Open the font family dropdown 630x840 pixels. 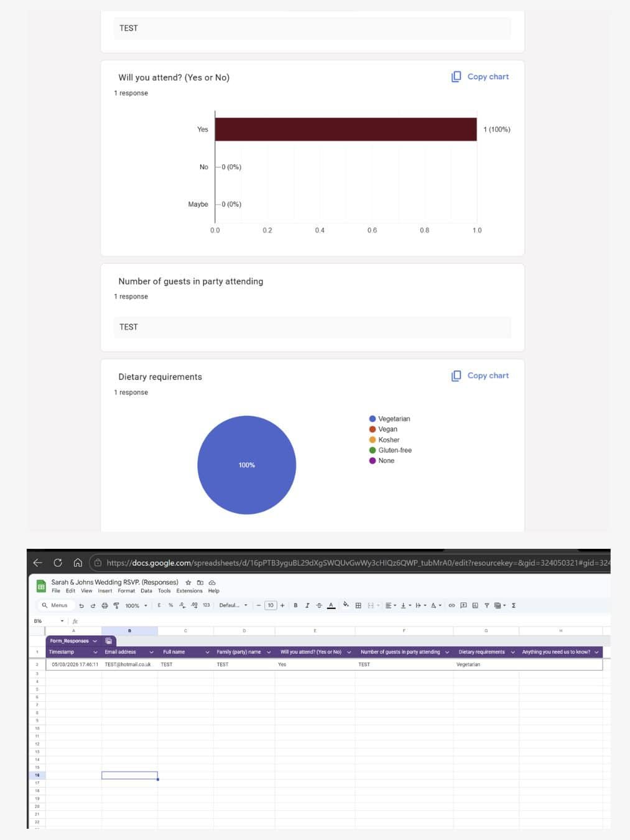(233, 605)
